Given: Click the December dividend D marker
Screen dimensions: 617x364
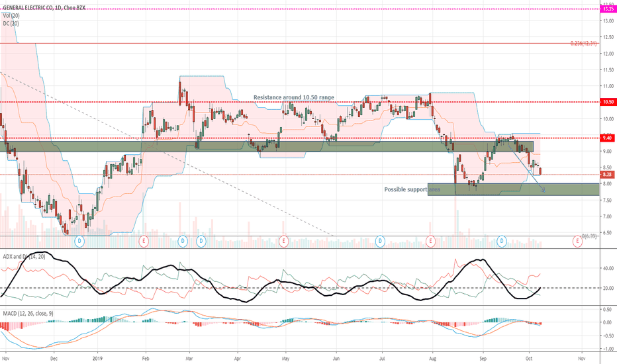Looking at the screenshot, I should (x=79, y=241).
